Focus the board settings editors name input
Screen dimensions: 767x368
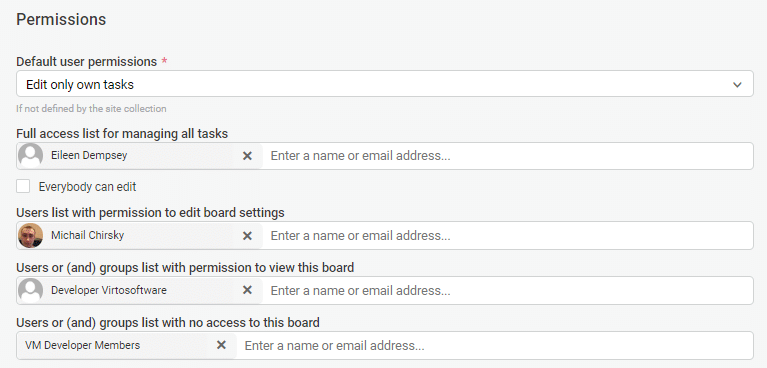tap(508, 235)
